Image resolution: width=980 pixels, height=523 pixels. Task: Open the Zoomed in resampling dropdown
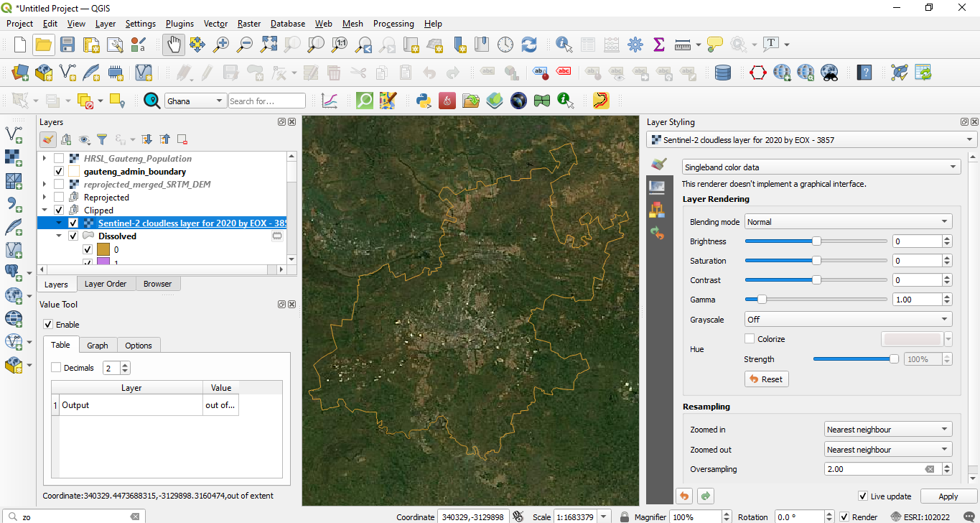pyautogui.click(x=888, y=430)
